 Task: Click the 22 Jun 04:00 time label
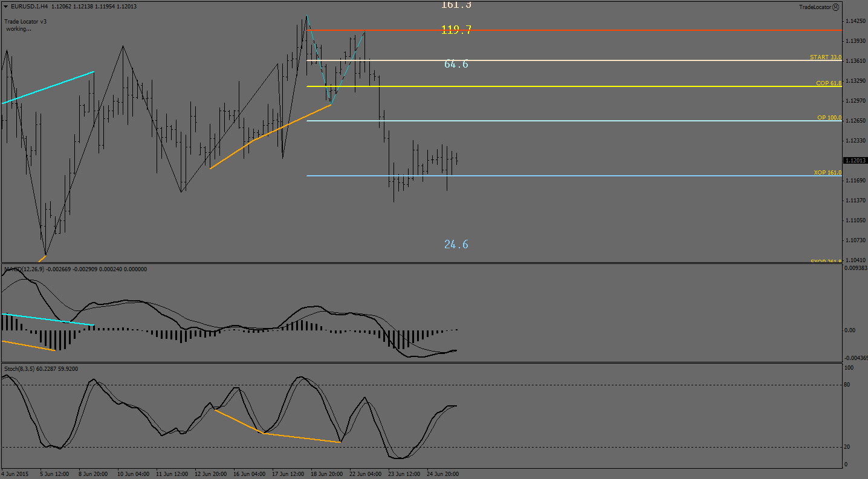[366, 474]
